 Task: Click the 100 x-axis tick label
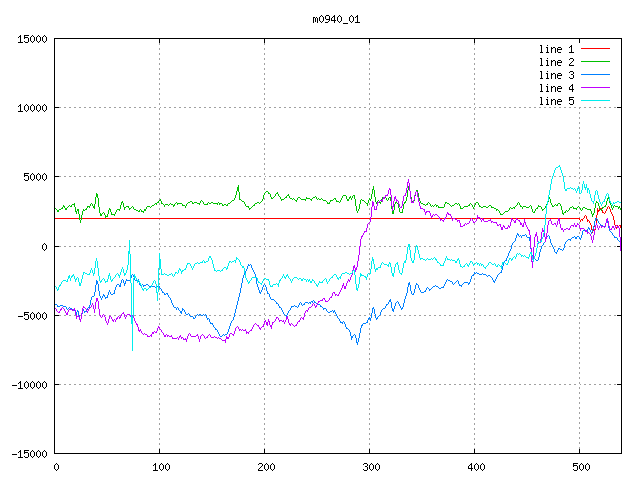(160, 467)
